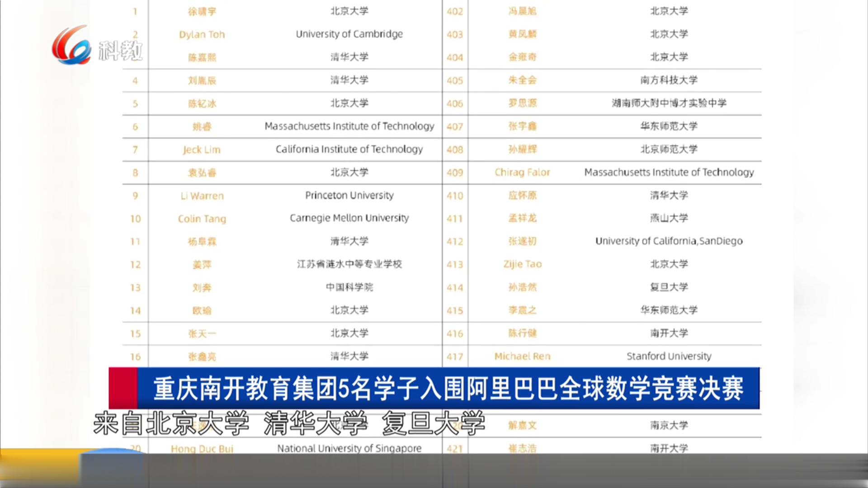Click Jeck Lim name
Viewport: 868px width, 488px height.
(x=202, y=150)
